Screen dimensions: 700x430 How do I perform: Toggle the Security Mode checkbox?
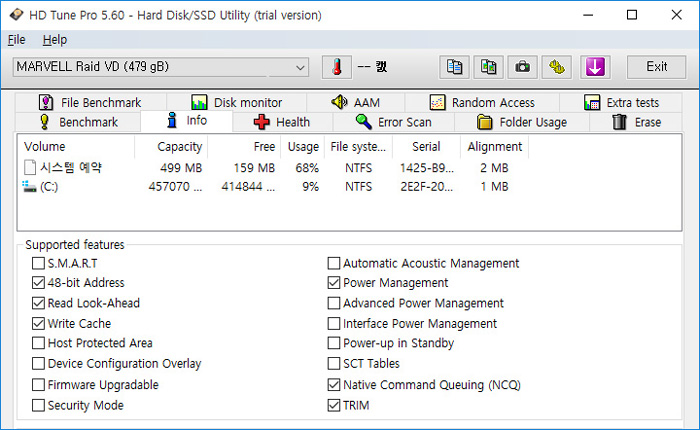point(38,405)
